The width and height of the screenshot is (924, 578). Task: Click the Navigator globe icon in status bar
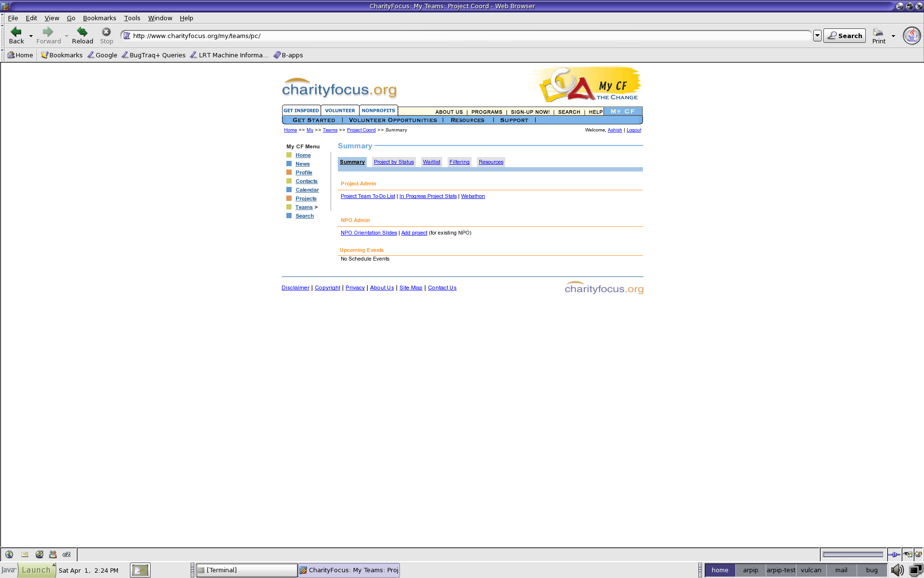pyautogui.click(x=9, y=554)
